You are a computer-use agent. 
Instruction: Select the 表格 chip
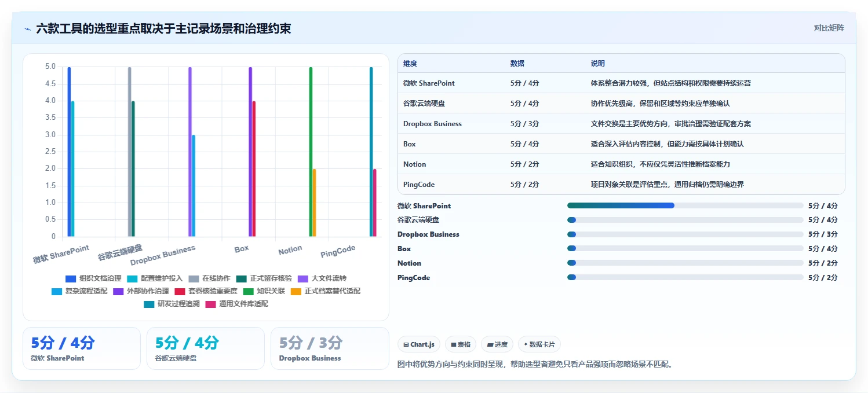click(461, 344)
